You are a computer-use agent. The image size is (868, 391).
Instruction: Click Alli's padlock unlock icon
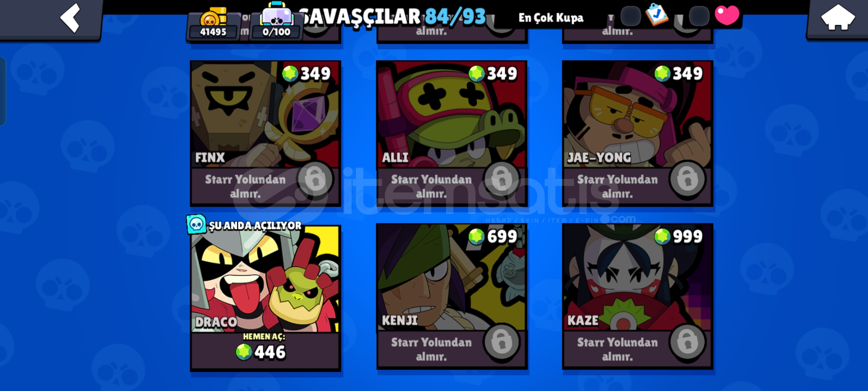pos(501,179)
